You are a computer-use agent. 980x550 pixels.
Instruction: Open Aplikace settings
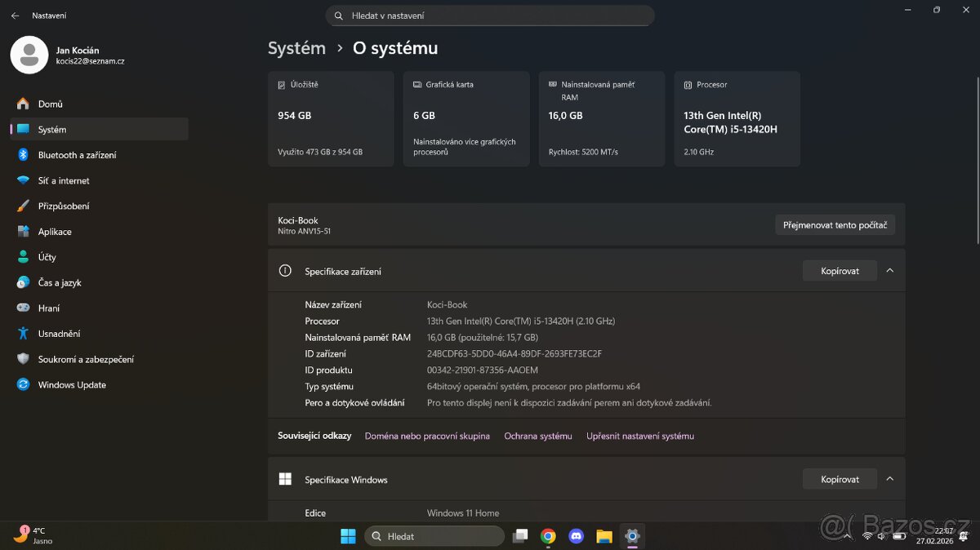(57, 231)
